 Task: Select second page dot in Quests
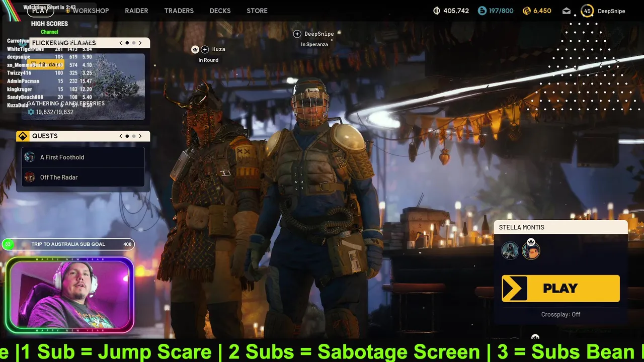134,136
